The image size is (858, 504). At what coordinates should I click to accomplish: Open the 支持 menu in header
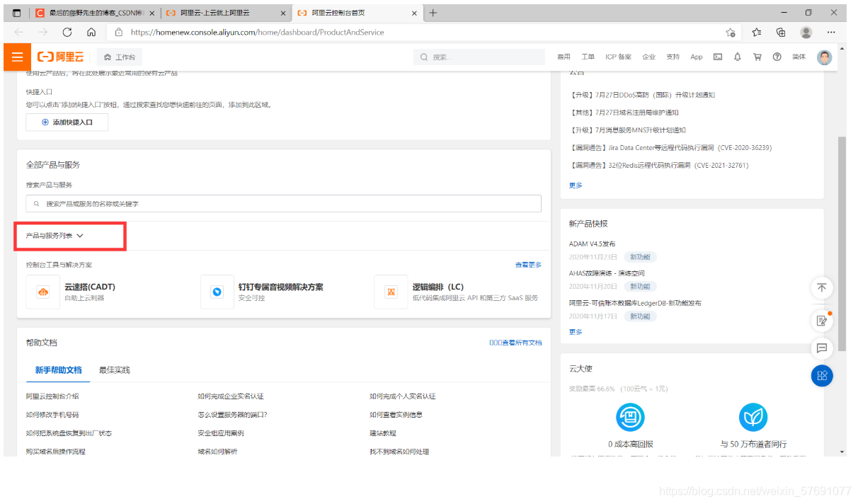click(673, 57)
